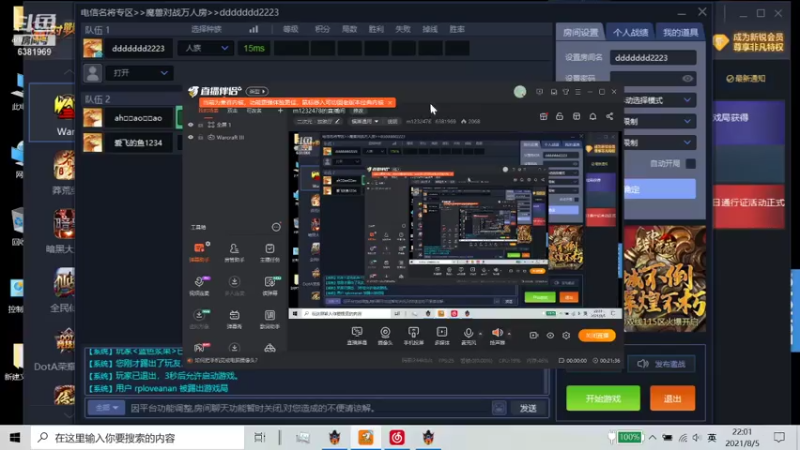Open Task View on the taskbar
This screenshot has height=450, width=800.
point(260,437)
